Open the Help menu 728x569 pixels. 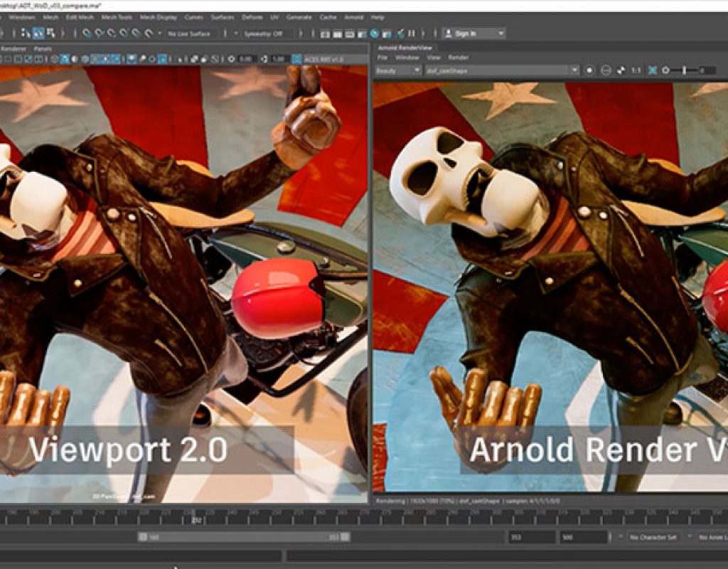(x=378, y=17)
